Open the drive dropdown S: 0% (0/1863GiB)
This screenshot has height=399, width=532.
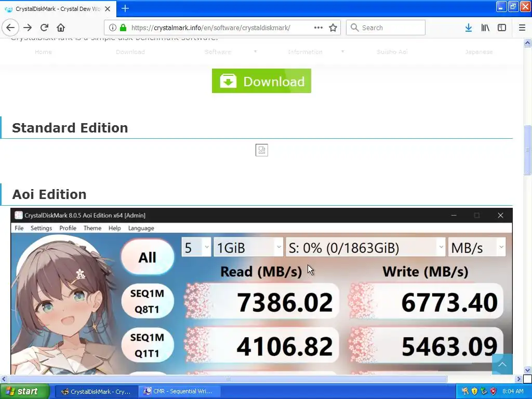click(x=365, y=247)
